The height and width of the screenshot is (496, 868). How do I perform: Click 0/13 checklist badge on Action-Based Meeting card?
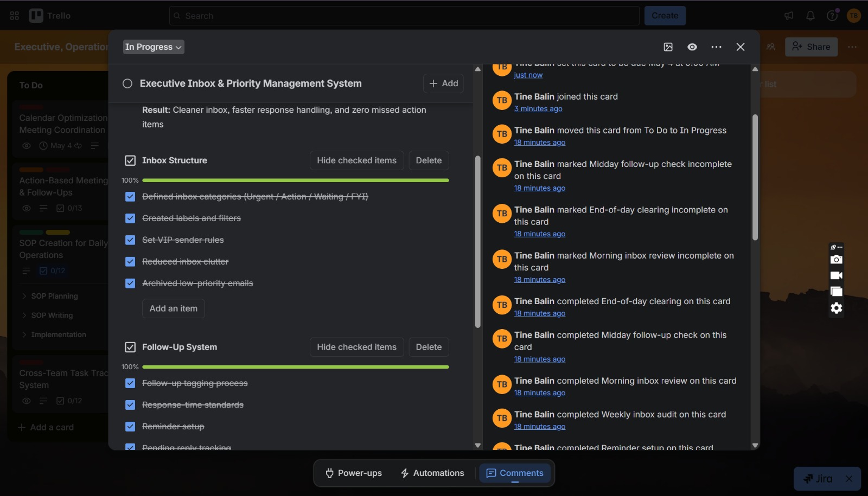(x=69, y=208)
